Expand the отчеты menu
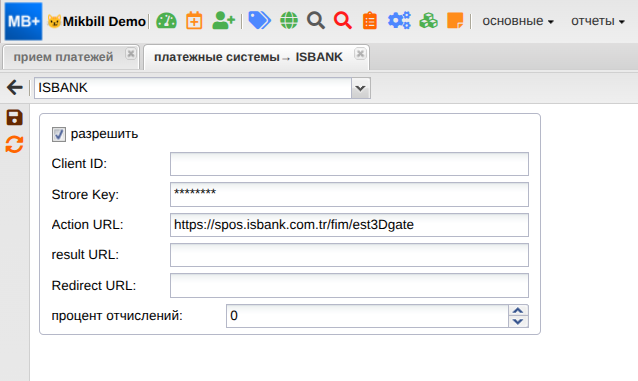Image resolution: width=638 pixels, height=381 pixels. 598,21
